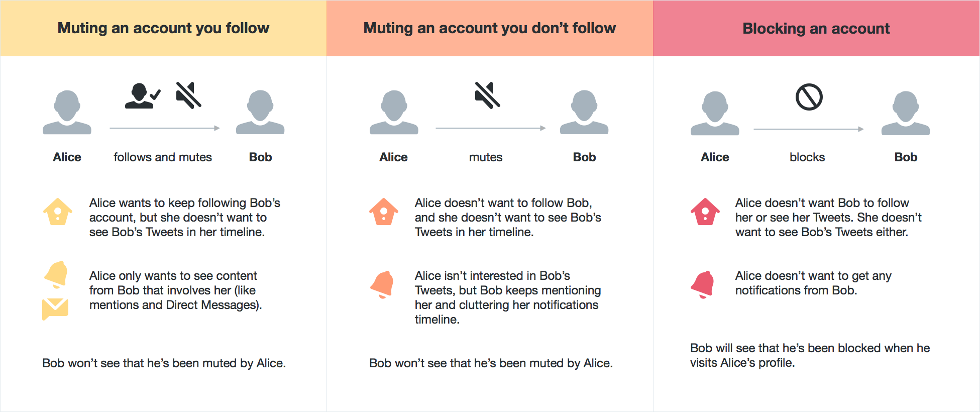980x412 pixels.
Task: Select the 'Blocking an account' header
Action: pyautogui.click(x=816, y=28)
